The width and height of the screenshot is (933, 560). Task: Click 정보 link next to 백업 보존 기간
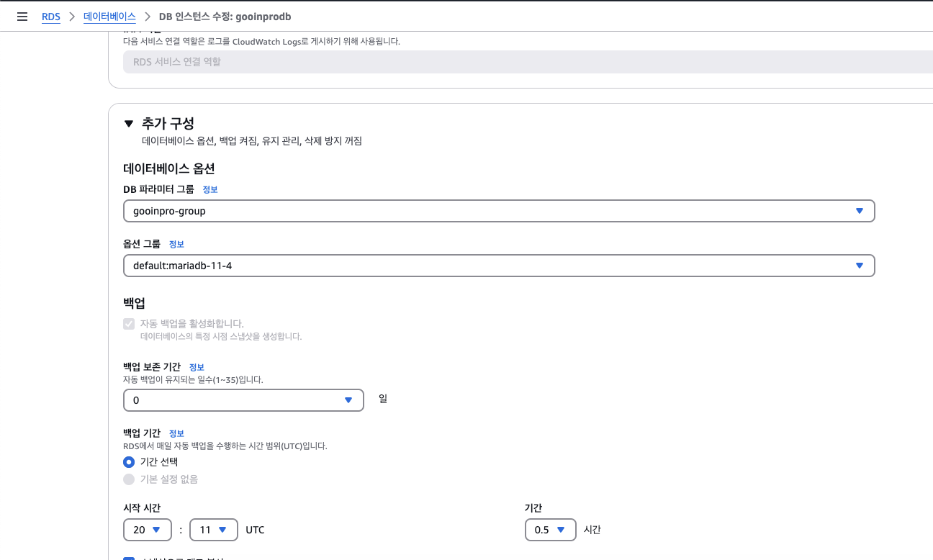(x=197, y=367)
